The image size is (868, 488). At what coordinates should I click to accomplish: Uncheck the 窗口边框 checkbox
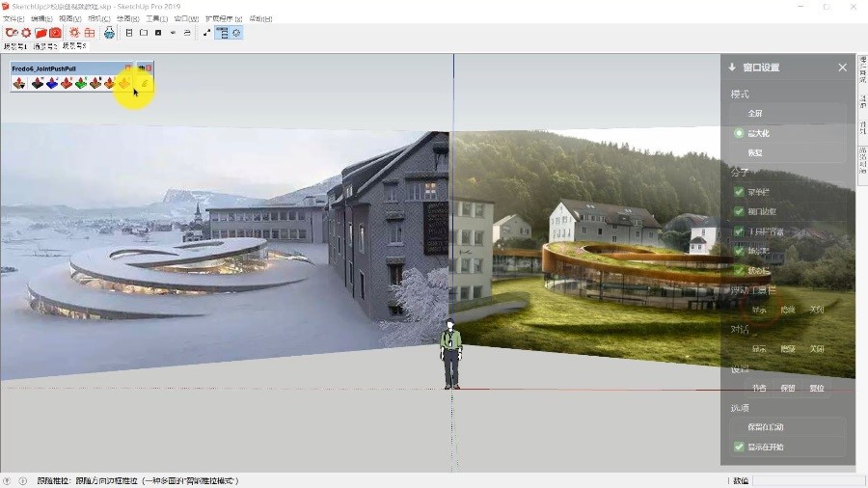coord(740,211)
